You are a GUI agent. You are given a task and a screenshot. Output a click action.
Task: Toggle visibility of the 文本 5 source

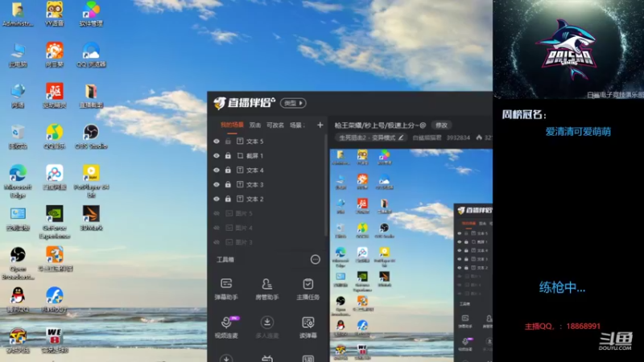(x=217, y=142)
